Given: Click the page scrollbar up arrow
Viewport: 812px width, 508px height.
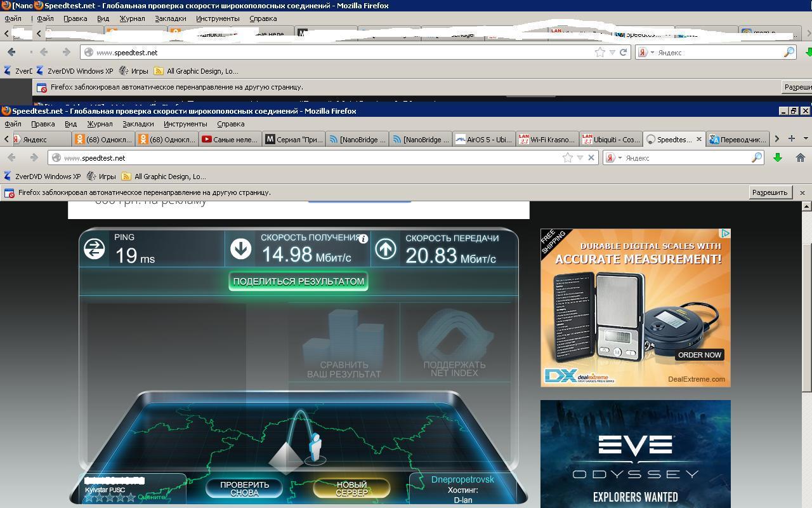Looking at the screenshot, I should (807, 206).
